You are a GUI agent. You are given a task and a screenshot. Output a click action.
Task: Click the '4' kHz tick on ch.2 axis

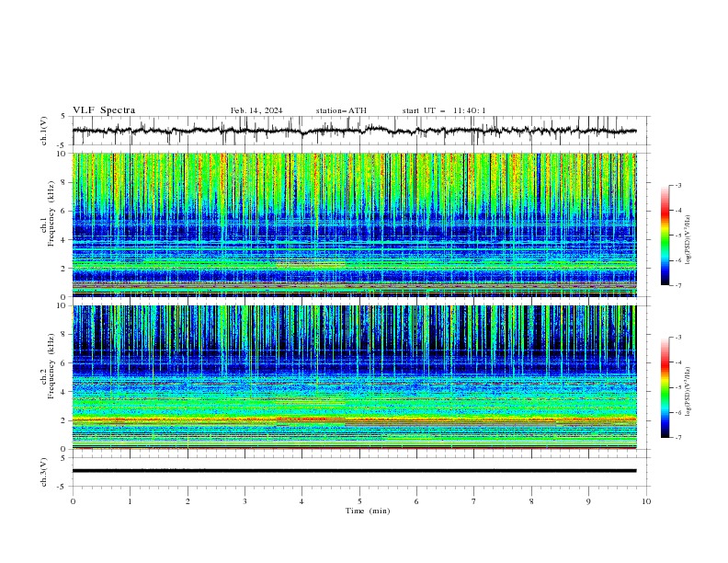pyautogui.click(x=64, y=392)
